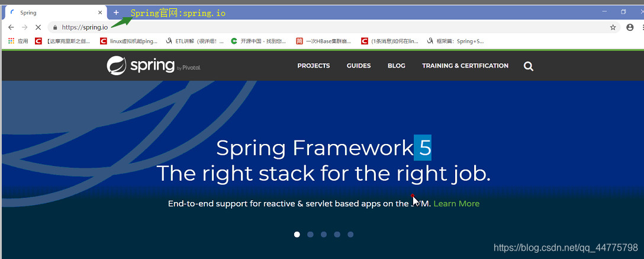644x259 pixels.
Task: Click the Spring leaf logo
Action: click(116, 65)
